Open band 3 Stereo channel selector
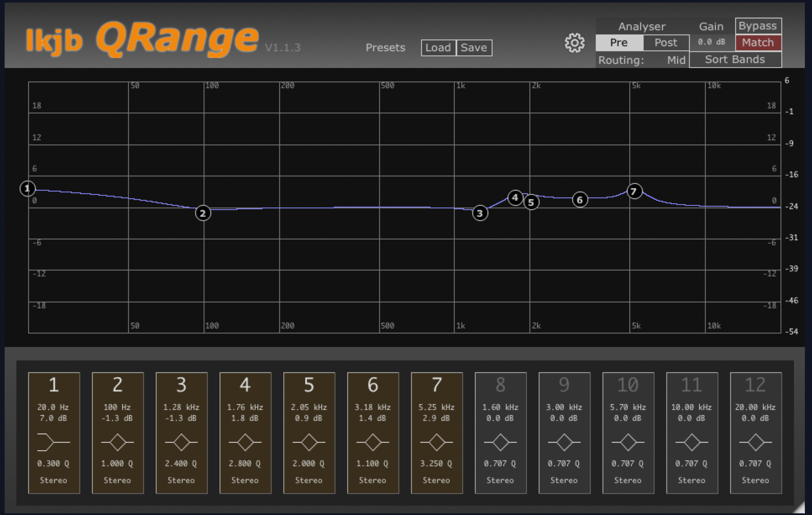 [x=181, y=480]
